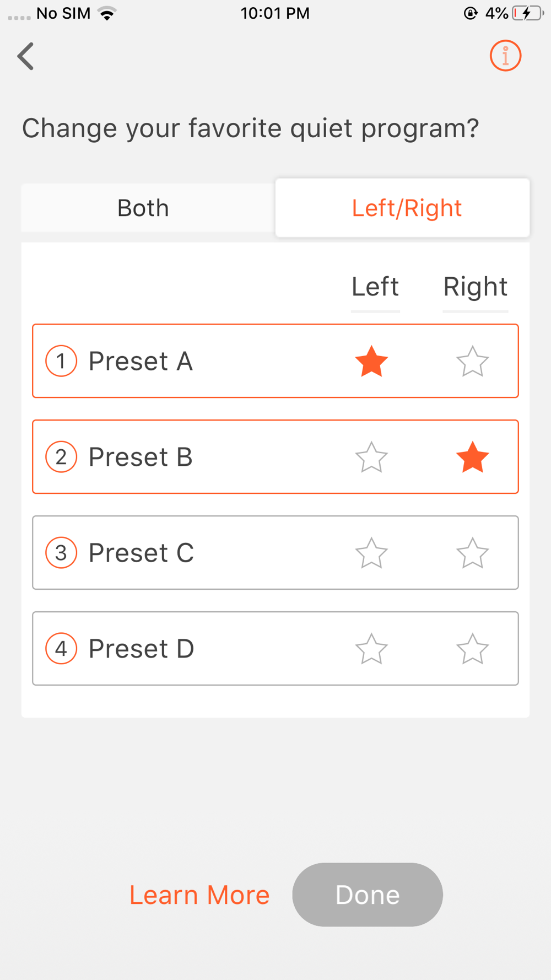The width and height of the screenshot is (551, 980).
Task: Star Preset D for the left ear
Action: pos(371,649)
